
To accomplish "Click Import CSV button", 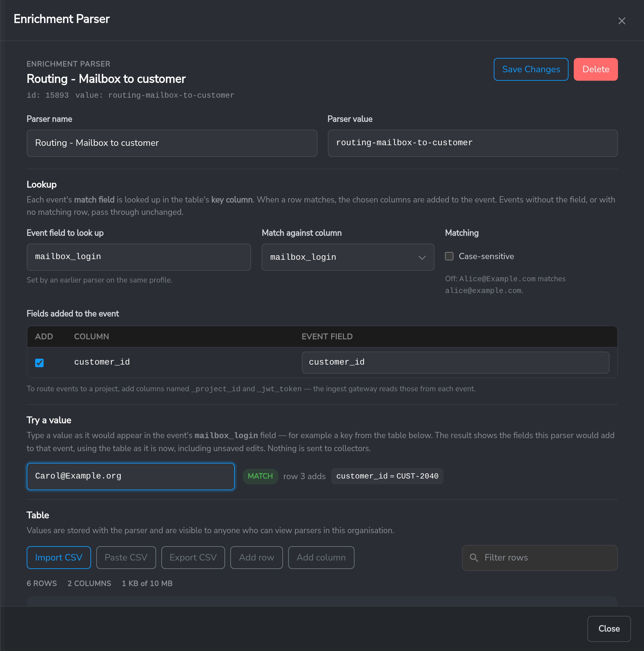I will click(x=59, y=558).
